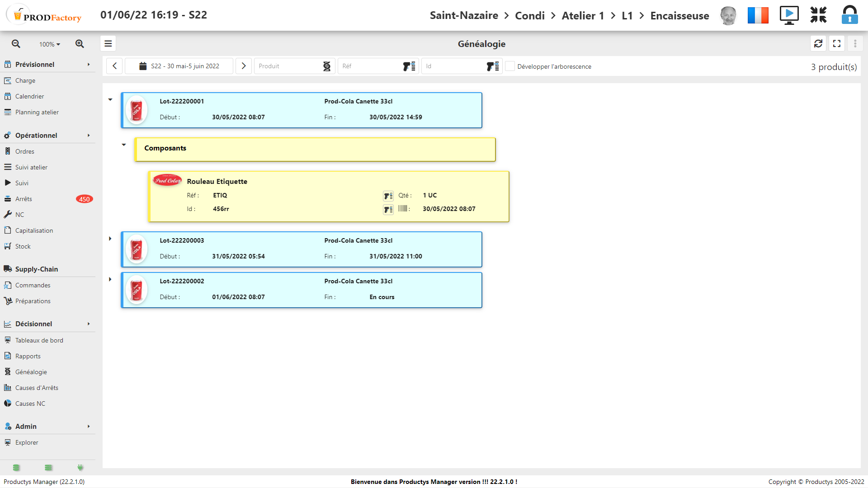
Task: Collapse Lot-222200001 tree row
Action: (110, 99)
